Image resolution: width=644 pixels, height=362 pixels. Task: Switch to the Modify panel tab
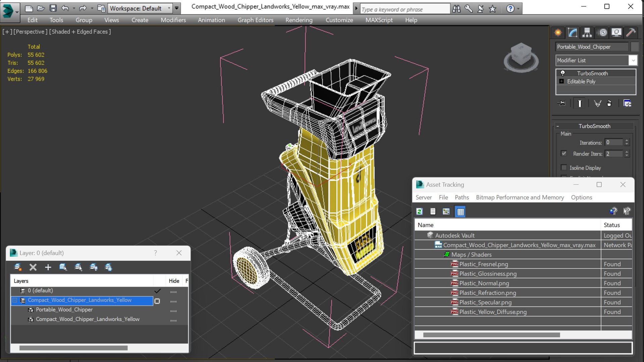tap(573, 33)
